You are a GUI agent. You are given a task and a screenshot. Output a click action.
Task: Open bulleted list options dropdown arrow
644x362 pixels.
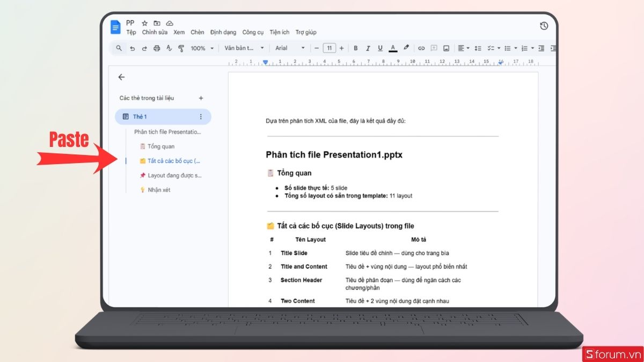point(516,48)
